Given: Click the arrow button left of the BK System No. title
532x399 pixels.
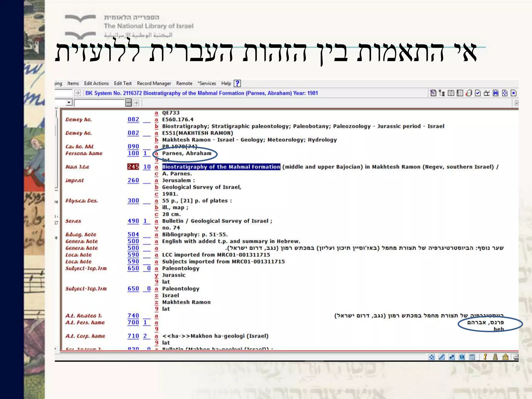Looking at the screenshot, I should [77, 93].
